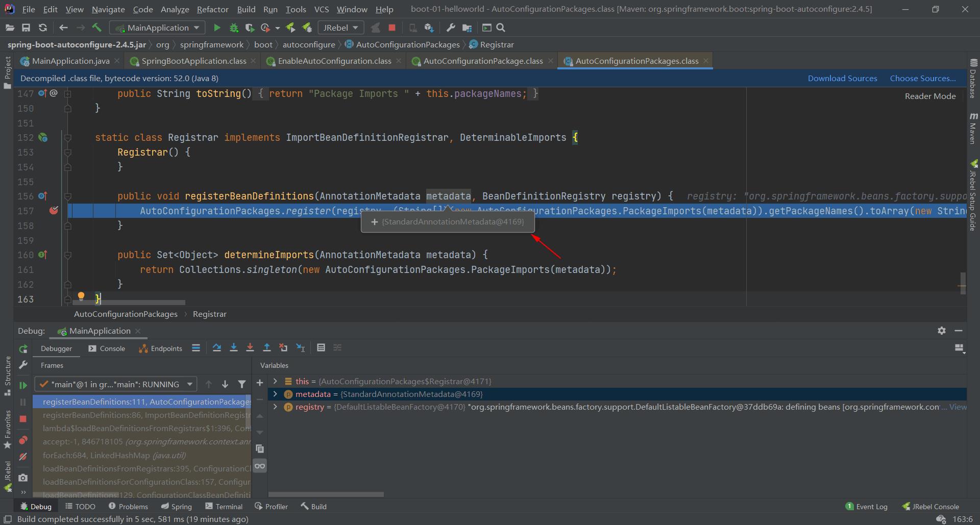Screen dimensions: 980x525
Task: Toggle Mute Breakpoints in debug sidebar
Action: 23,457
